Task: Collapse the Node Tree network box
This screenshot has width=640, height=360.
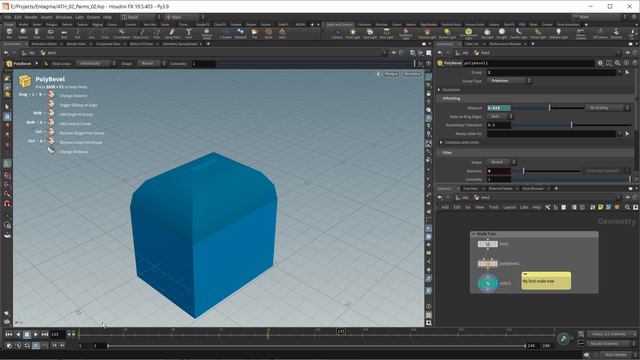Action: (x=473, y=234)
